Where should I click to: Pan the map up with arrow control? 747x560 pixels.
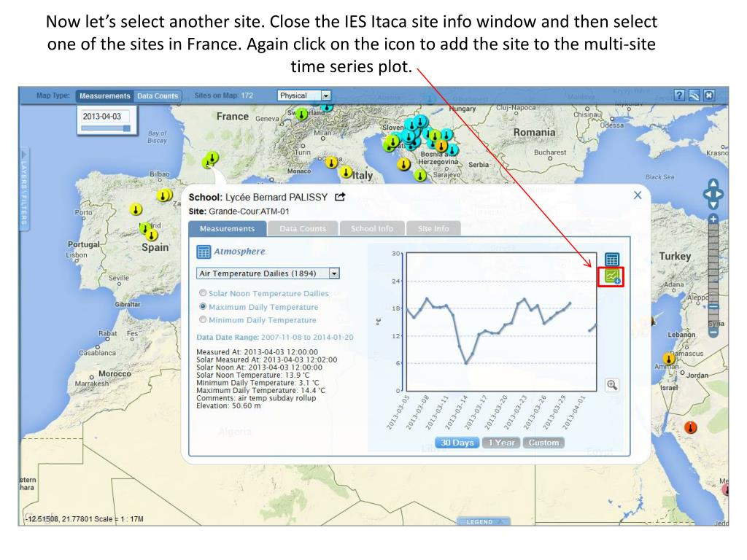713,184
